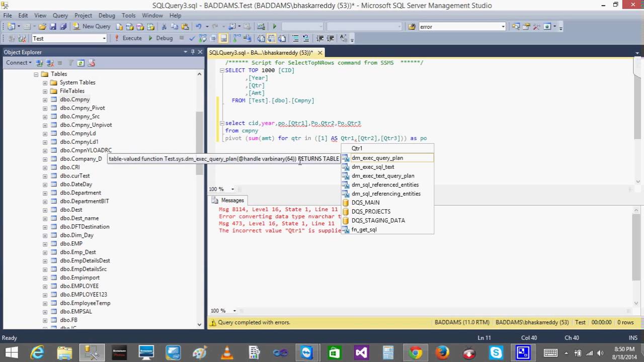The width and height of the screenshot is (644, 362).
Task: Close the Object Explorer panel
Action: pos(200,52)
